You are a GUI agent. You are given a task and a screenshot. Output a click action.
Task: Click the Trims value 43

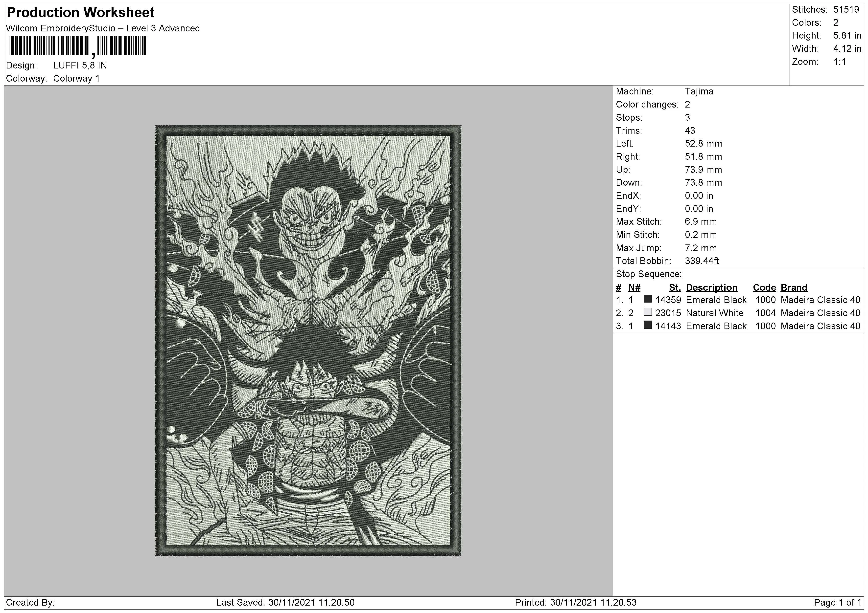click(690, 131)
